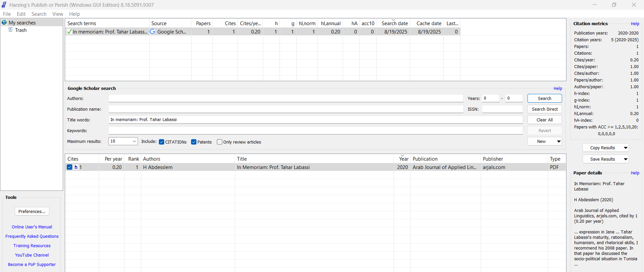This screenshot has width=644, height=272.
Task: Open the YouTube Channel link
Action: pos(32,255)
